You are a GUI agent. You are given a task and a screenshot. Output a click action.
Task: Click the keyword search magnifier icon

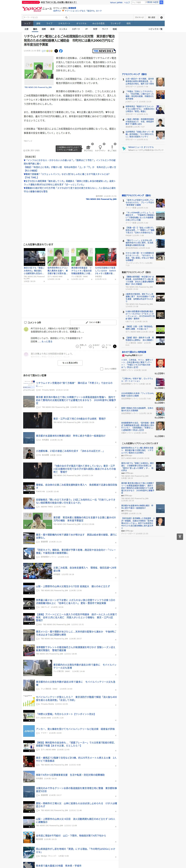[66, 18]
